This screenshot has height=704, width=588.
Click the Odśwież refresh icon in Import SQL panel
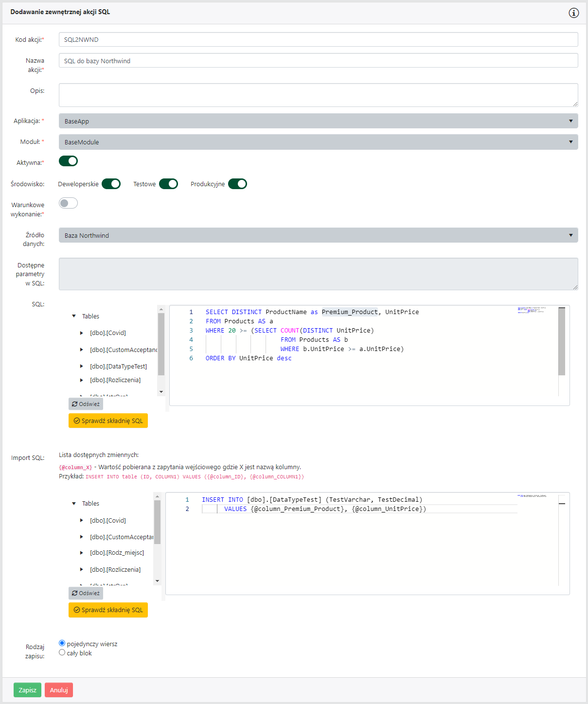coord(75,593)
